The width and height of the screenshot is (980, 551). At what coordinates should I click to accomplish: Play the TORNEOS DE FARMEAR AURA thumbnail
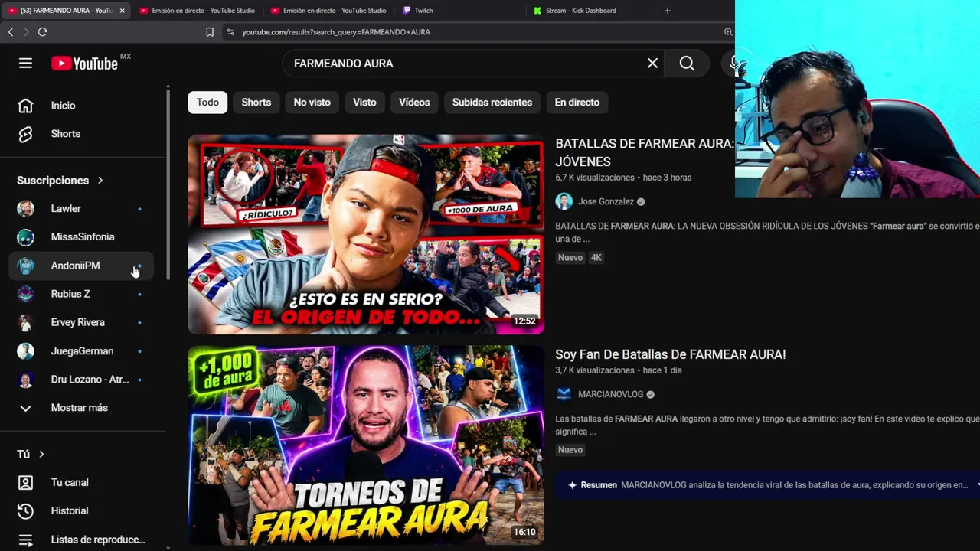[366, 445]
